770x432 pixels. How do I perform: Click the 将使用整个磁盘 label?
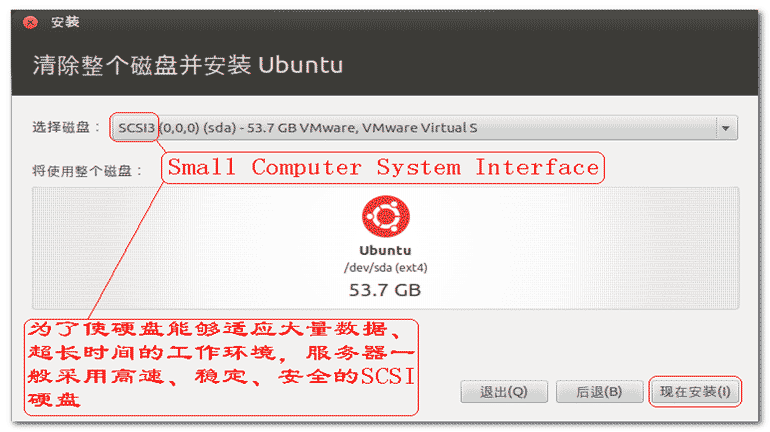point(87,172)
